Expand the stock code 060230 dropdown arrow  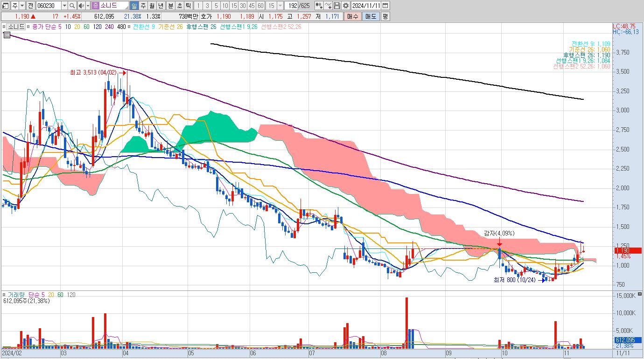[x=64, y=6]
